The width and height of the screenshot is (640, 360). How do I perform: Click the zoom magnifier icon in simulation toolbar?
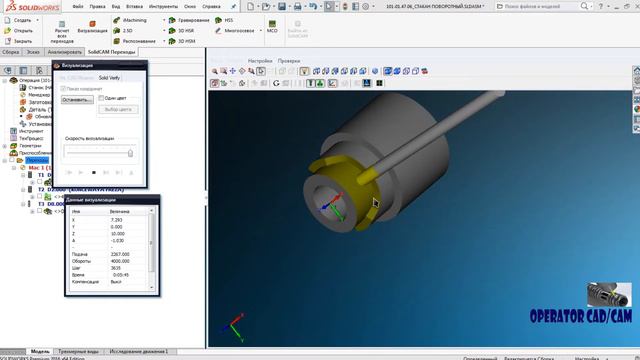click(215, 71)
